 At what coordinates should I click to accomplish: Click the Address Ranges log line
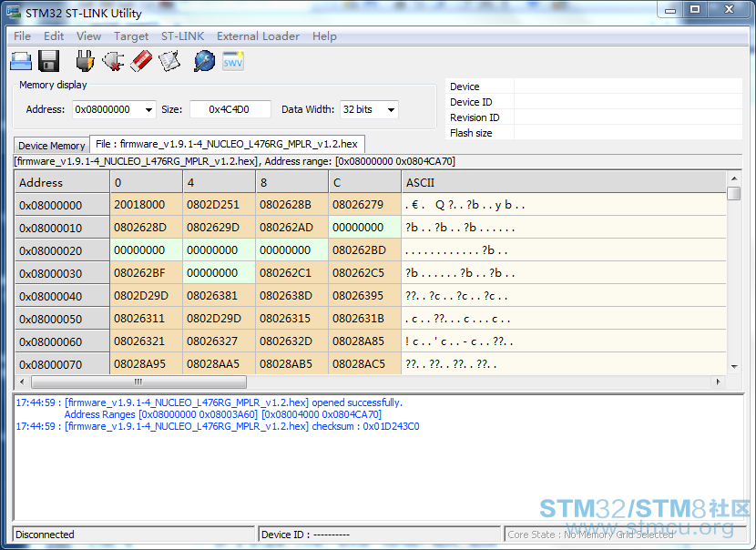pyautogui.click(x=223, y=414)
